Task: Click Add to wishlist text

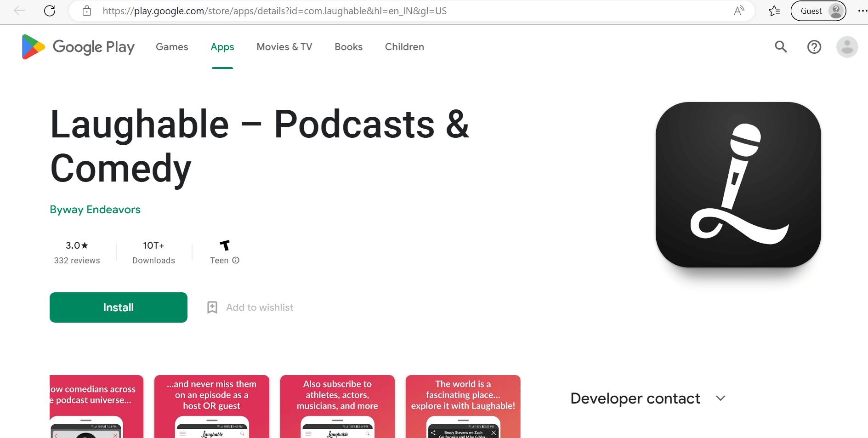Action: tap(260, 307)
